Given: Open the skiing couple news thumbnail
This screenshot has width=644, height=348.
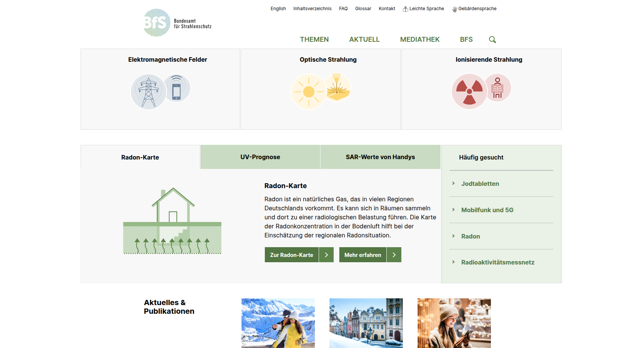Looking at the screenshot, I should tap(278, 323).
